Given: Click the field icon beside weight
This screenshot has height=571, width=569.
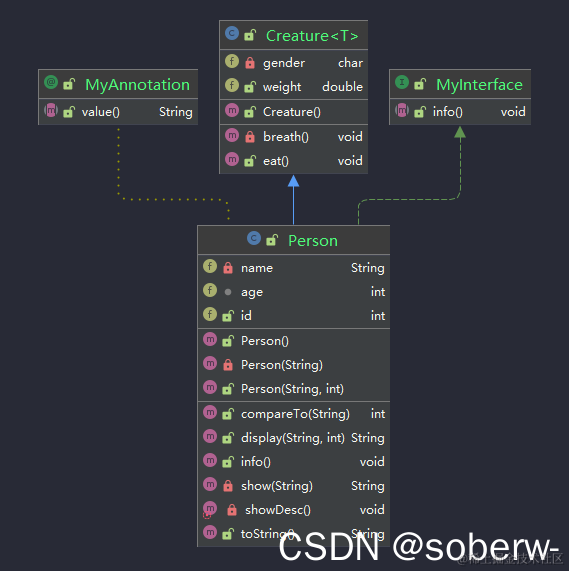Looking at the screenshot, I should tap(232, 85).
